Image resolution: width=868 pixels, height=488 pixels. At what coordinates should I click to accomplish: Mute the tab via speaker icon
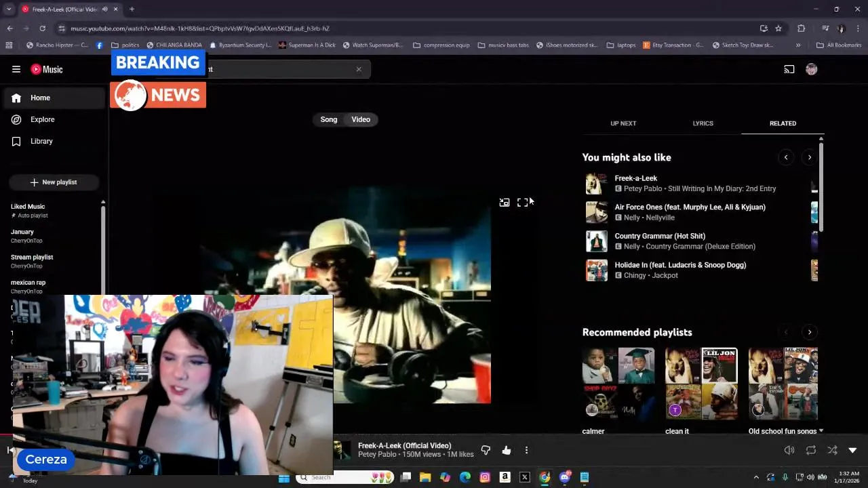click(x=105, y=9)
